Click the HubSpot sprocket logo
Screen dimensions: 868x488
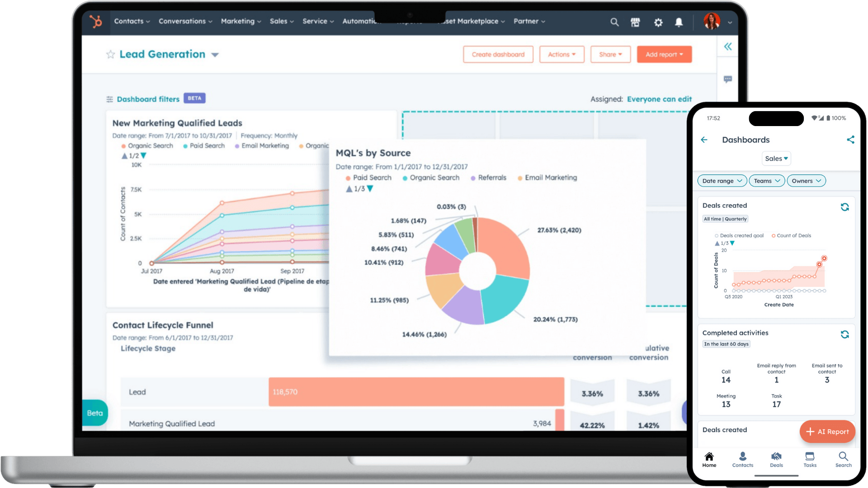pyautogui.click(x=95, y=21)
